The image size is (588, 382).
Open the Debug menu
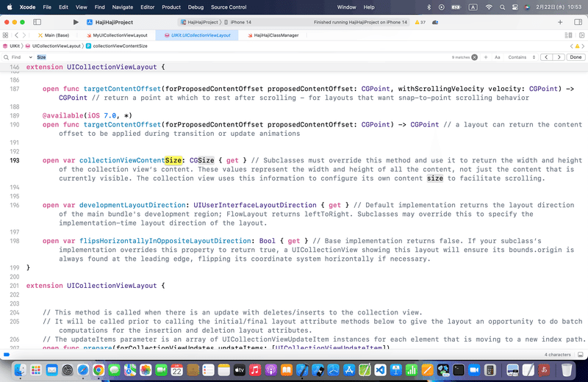[196, 7]
